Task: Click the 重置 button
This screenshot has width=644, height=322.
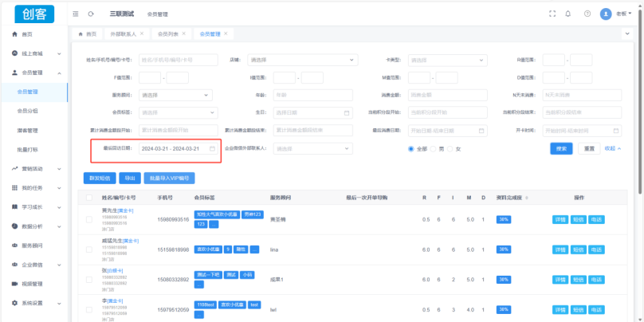Action: [589, 149]
